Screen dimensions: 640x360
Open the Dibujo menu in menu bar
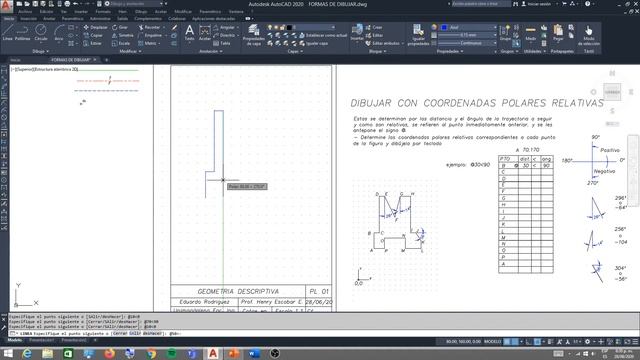point(141,12)
